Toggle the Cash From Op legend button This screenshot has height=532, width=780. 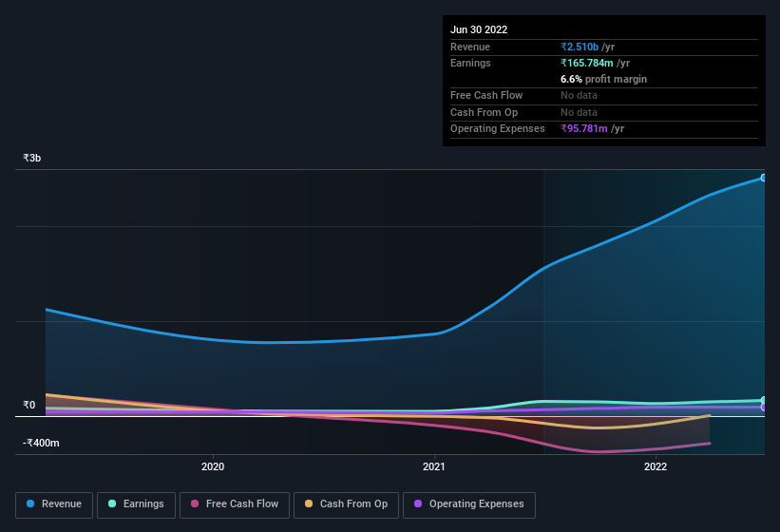(346, 504)
